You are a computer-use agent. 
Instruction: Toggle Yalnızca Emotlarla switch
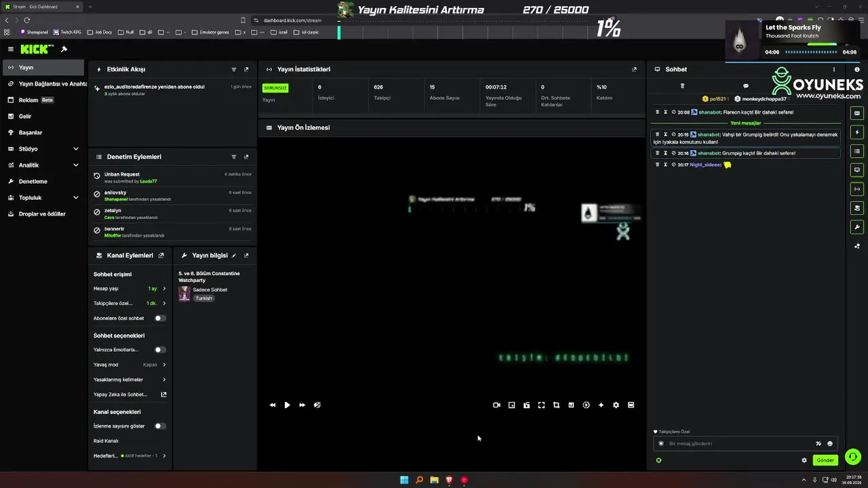159,350
